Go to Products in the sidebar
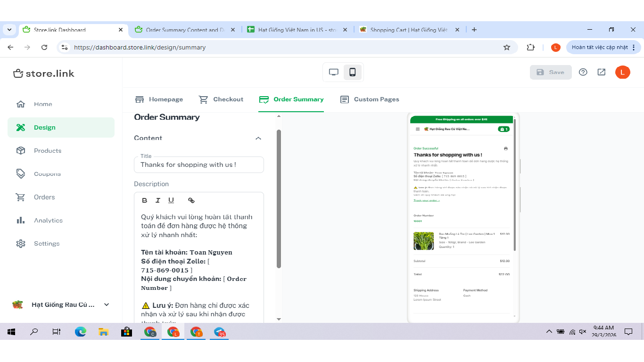This screenshot has height=362, width=644. coord(48,151)
